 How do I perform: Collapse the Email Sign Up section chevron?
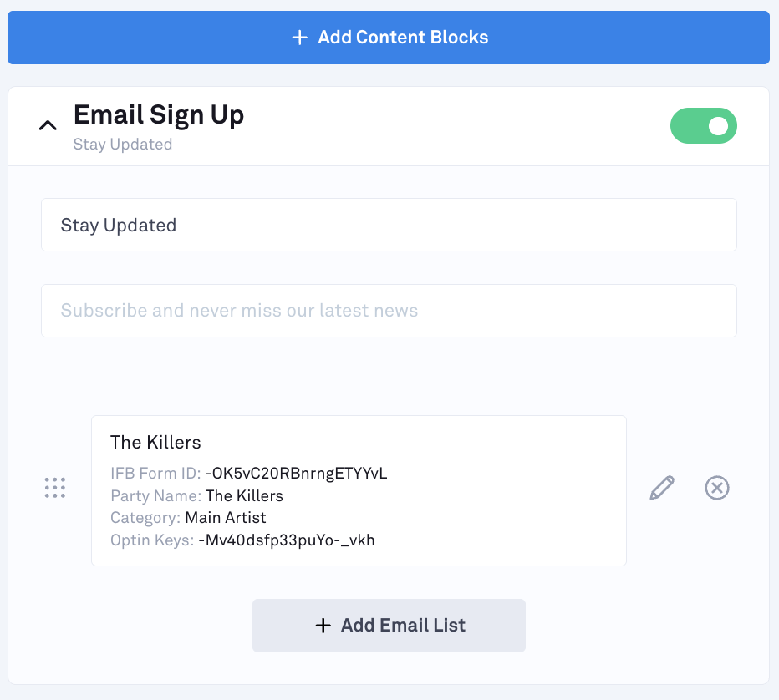(48, 125)
